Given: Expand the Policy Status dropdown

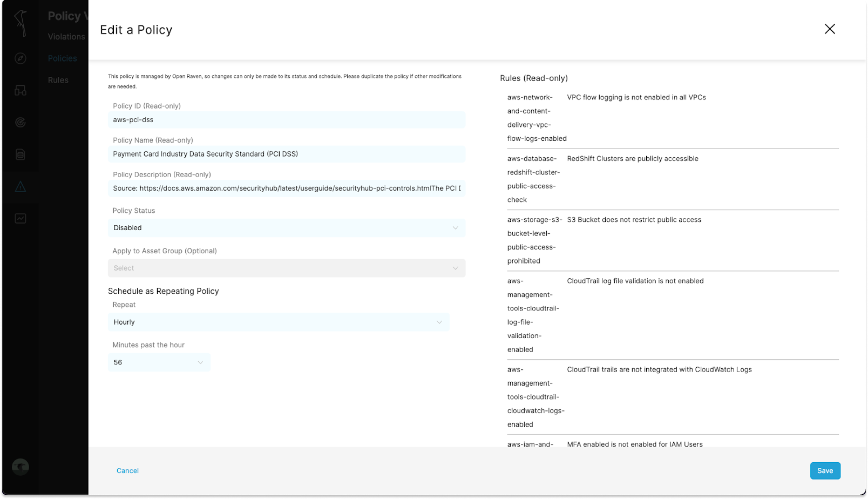Looking at the screenshot, I should pos(286,228).
